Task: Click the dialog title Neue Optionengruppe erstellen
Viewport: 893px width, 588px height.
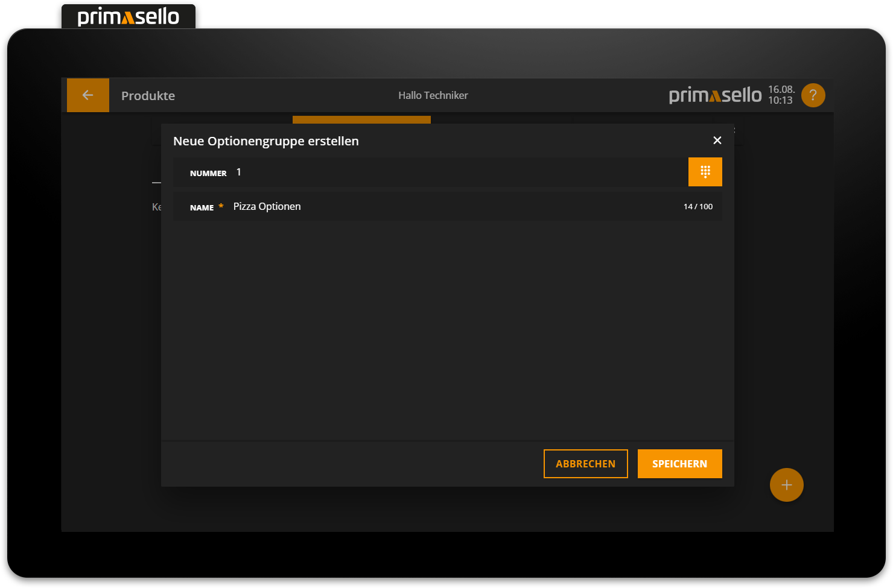Action: click(265, 141)
